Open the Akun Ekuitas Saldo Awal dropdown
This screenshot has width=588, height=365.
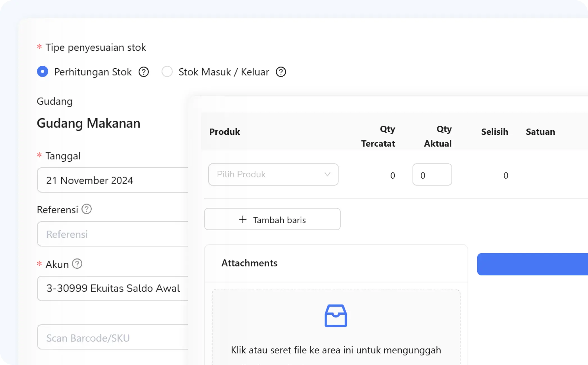pos(112,288)
